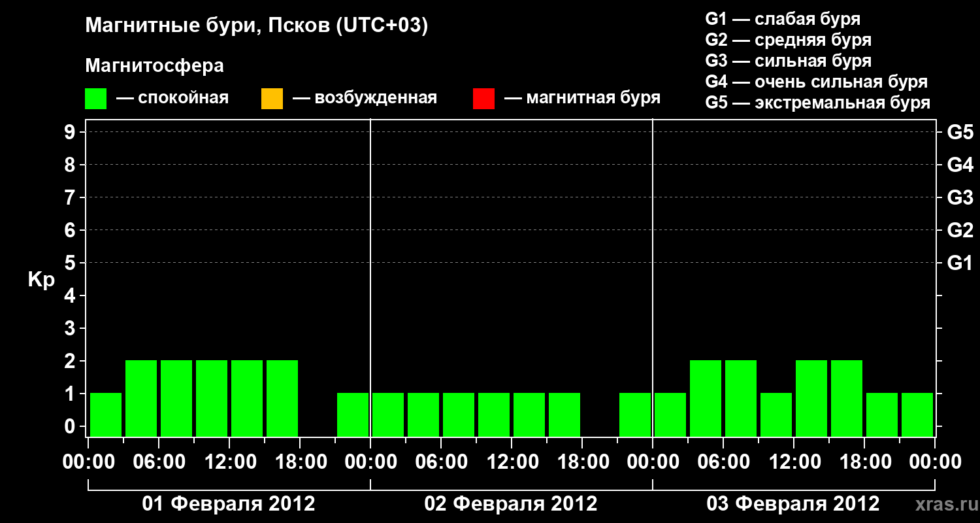Viewport: 980px width, 523px height.
Task: Click the 21:00–00:00 bar on 01 Февраля
Action: pos(353,414)
